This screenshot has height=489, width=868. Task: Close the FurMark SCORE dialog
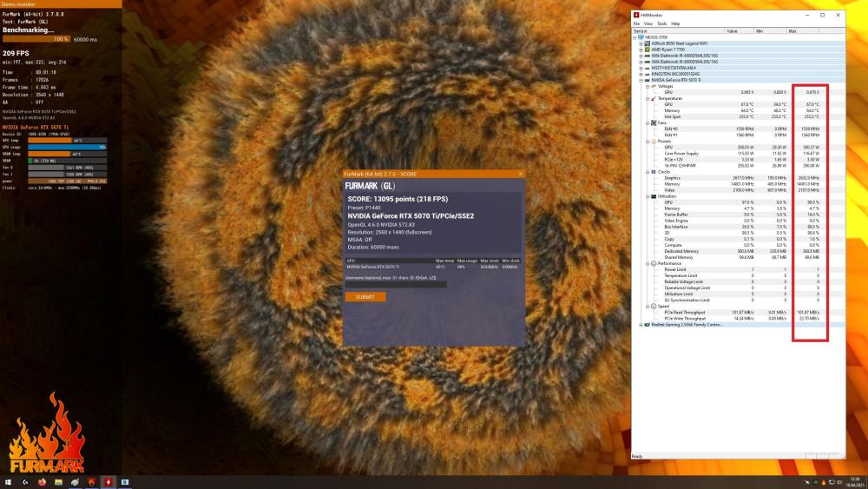(521, 174)
